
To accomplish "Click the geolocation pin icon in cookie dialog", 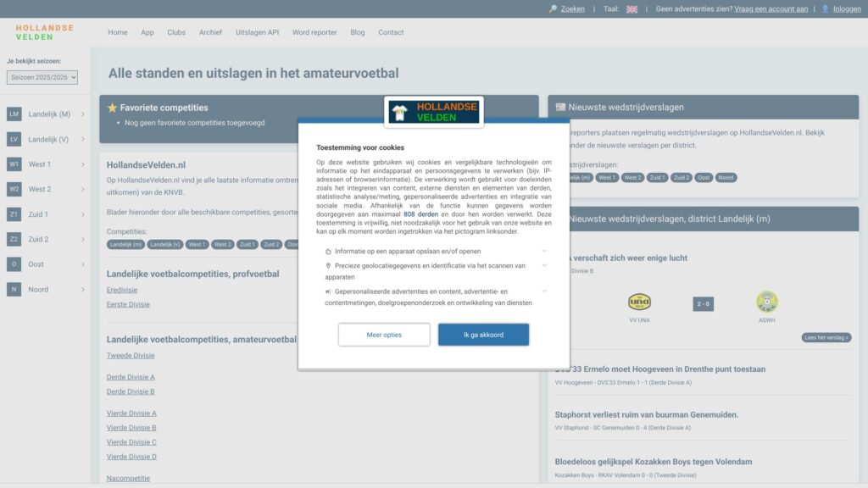I will click(328, 265).
